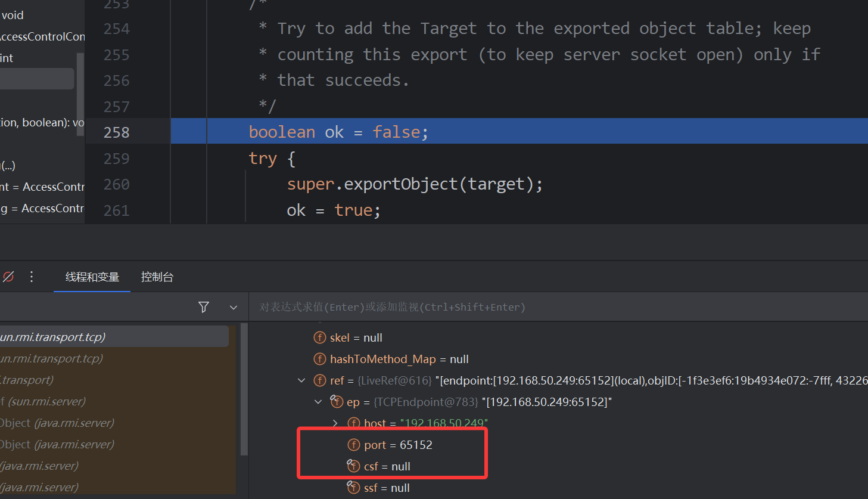Open the debugger more options menu
This screenshot has height=499, width=868.
pyautogui.click(x=32, y=277)
